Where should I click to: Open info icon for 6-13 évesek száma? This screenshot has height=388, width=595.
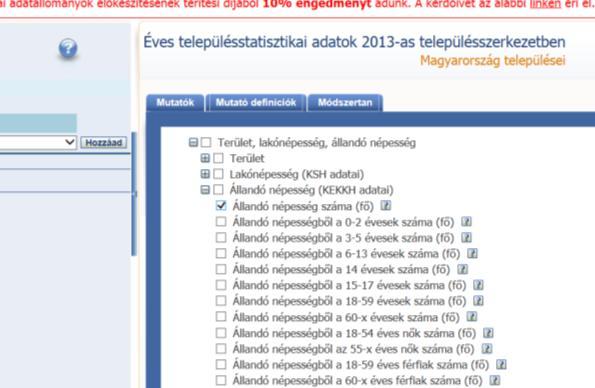click(x=472, y=253)
